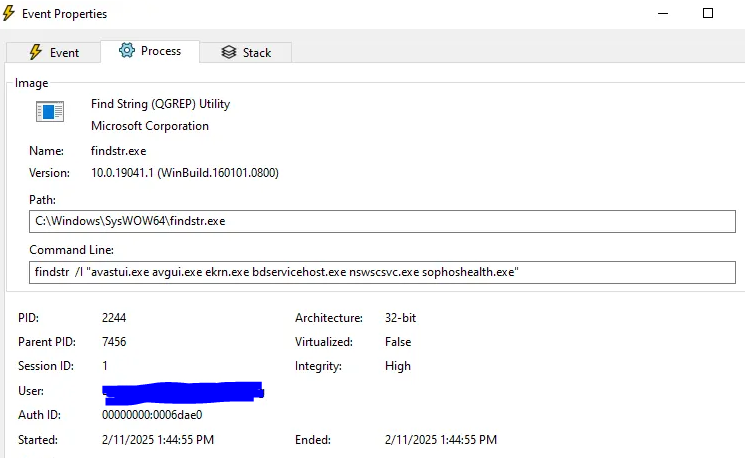745x458 pixels.
Task: Click the findstr.exe application image icon
Action: (x=50, y=112)
